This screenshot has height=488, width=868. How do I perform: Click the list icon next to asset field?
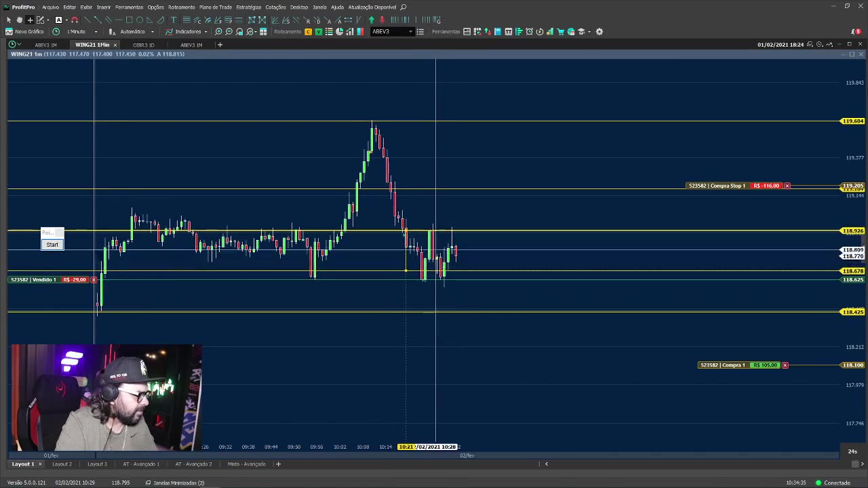[x=420, y=32]
